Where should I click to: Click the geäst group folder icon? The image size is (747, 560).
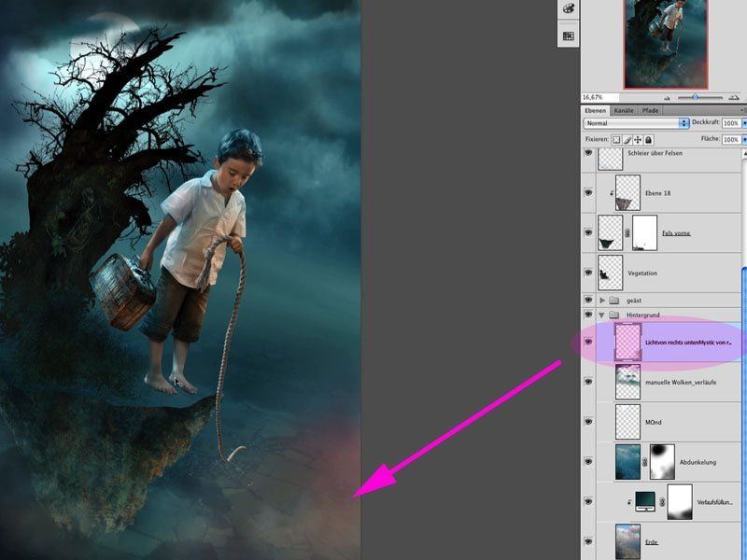pos(614,301)
